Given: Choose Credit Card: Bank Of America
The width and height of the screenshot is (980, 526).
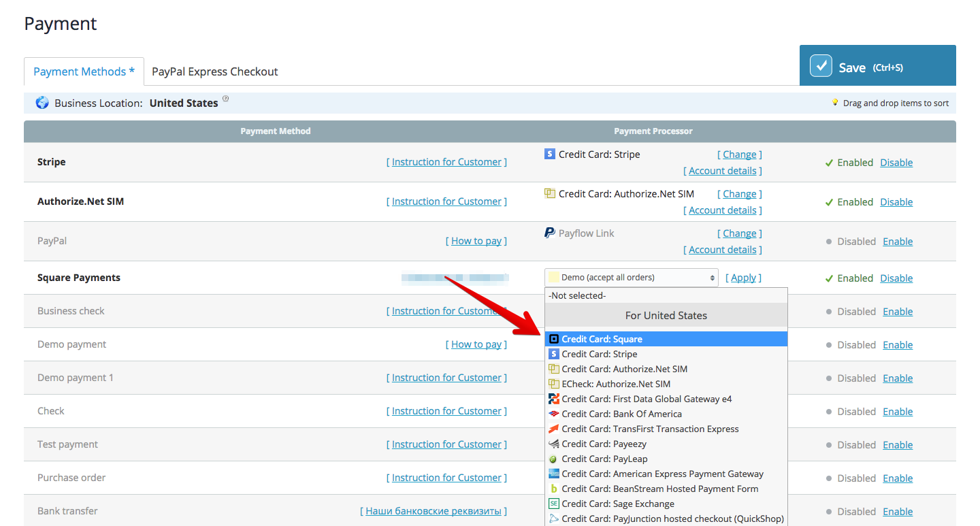Looking at the screenshot, I should click(x=666, y=414).
